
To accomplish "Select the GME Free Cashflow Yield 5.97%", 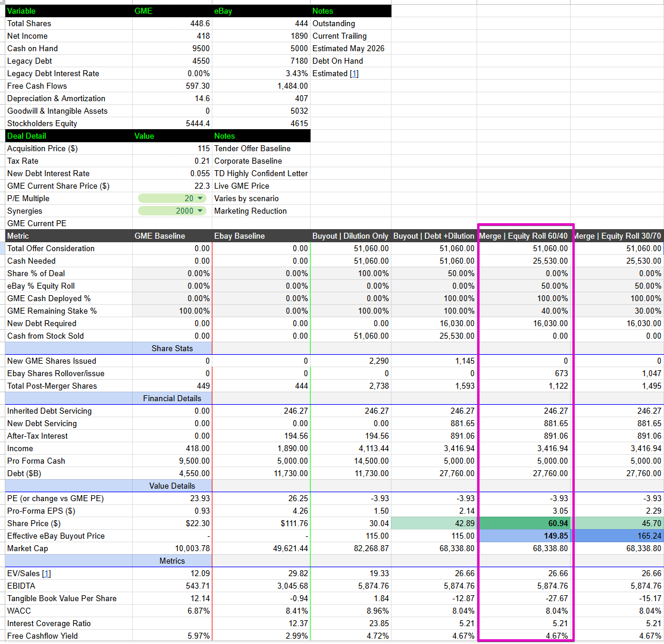I will 172,636.
